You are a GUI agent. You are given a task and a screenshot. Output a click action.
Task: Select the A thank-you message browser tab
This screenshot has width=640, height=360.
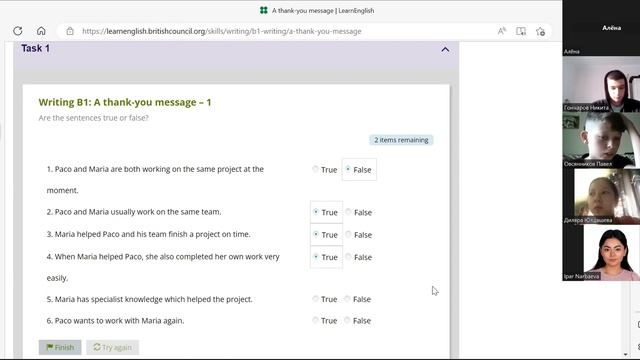pos(318,10)
